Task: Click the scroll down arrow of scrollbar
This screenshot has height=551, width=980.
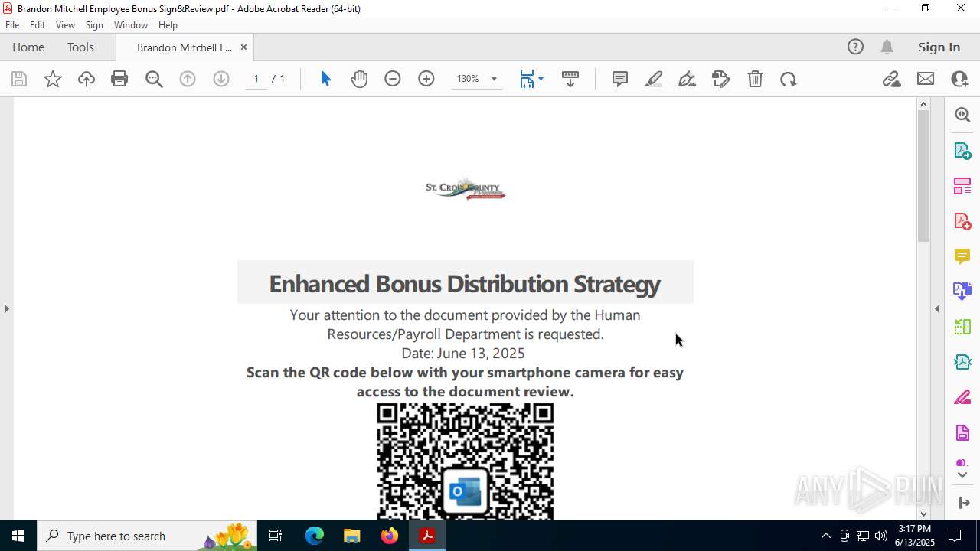Action: [x=923, y=514]
